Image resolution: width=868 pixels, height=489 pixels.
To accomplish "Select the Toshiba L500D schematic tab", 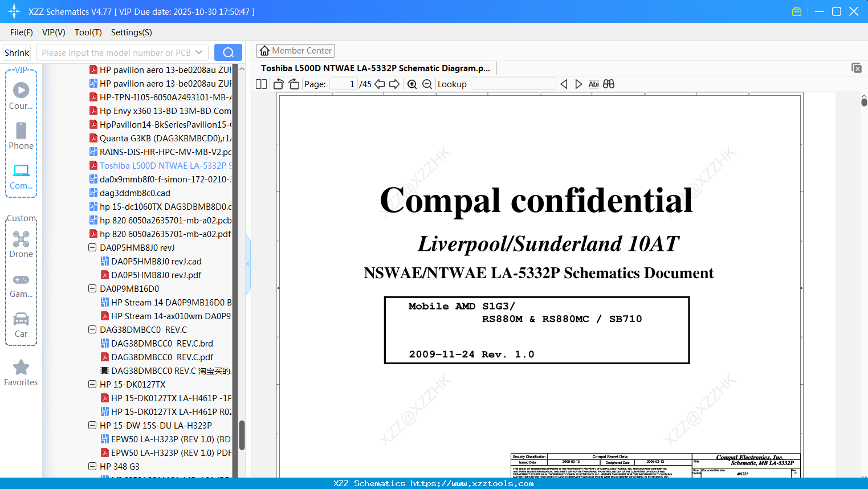I will point(376,68).
